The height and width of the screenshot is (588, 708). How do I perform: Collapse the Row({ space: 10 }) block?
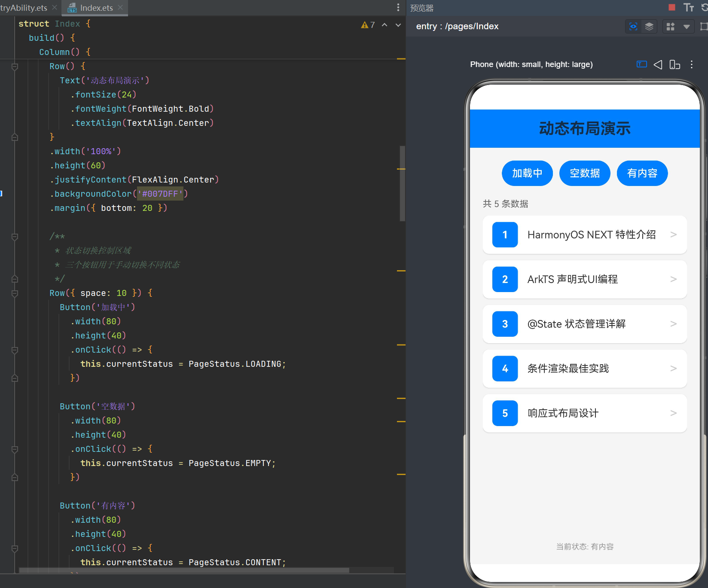(15, 293)
